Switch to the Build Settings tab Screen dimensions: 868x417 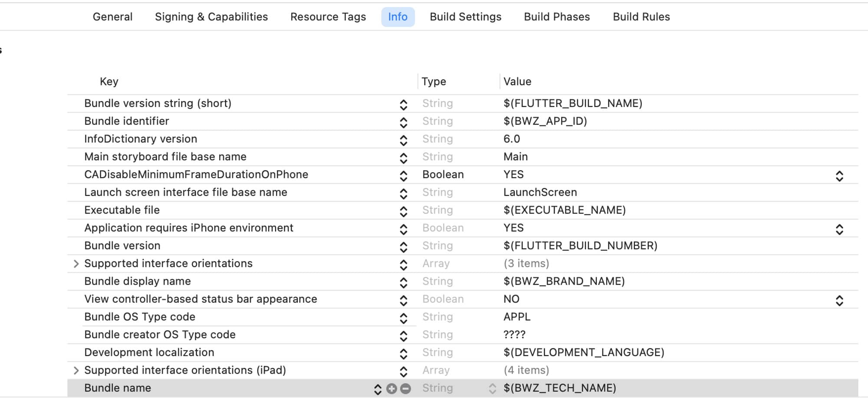pyautogui.click(x=465, y=17)
